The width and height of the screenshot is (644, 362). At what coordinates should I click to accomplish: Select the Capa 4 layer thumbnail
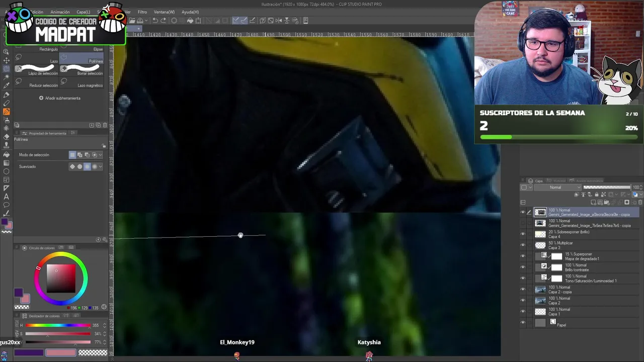540,234
